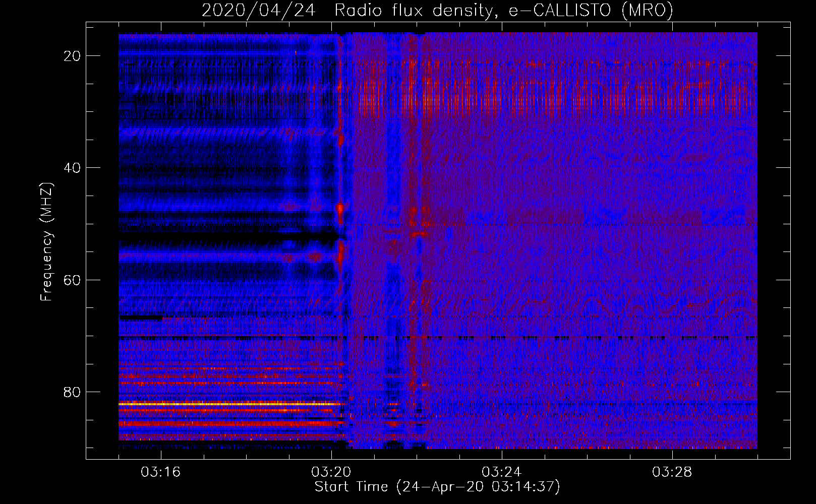The height and width of the screenshot is (504, 816).
Task: Click the red burst spot near 47 MHz at 03:20
Action: [340, 208]
